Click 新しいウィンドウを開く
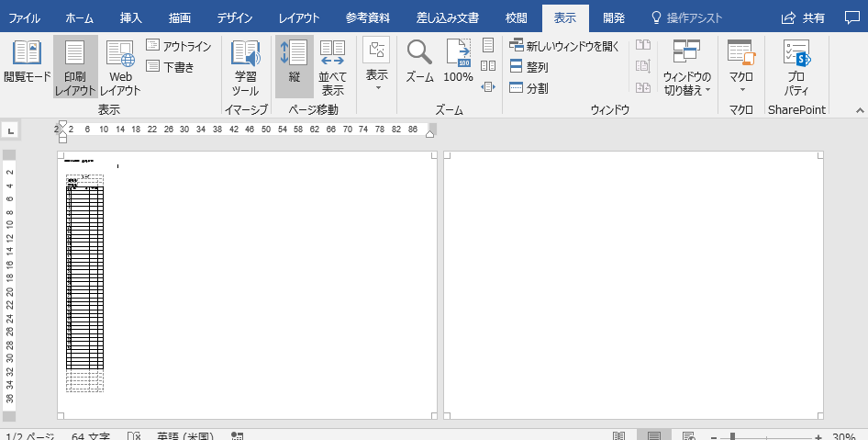Screen dimensions: 868x440 click(x=564, y=46)
